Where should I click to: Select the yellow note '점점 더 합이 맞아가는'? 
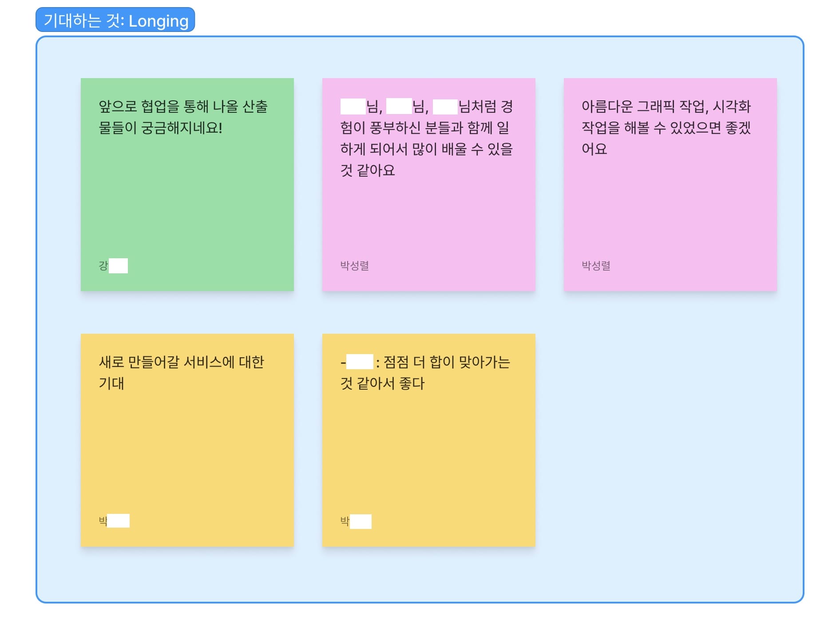[x=429, y=440]
